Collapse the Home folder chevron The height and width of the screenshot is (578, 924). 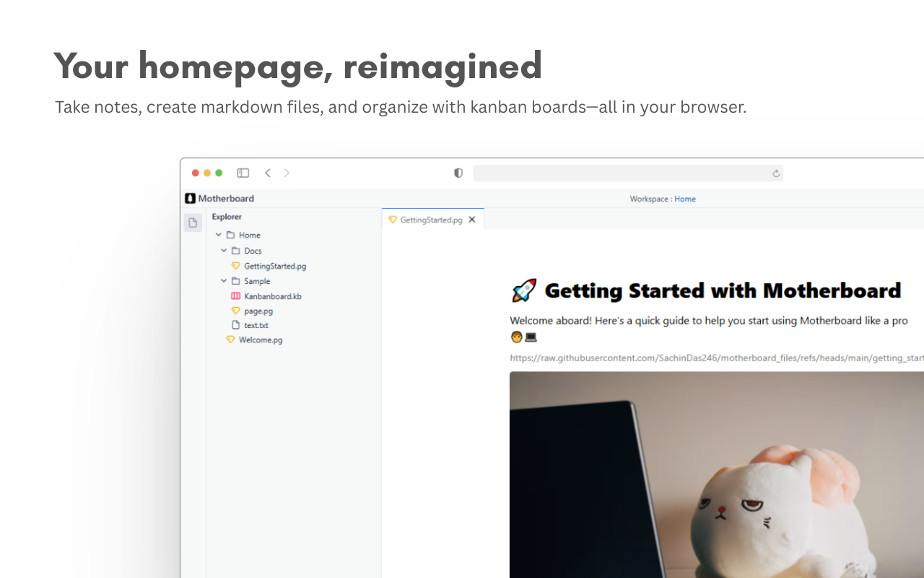pos(219,235)
